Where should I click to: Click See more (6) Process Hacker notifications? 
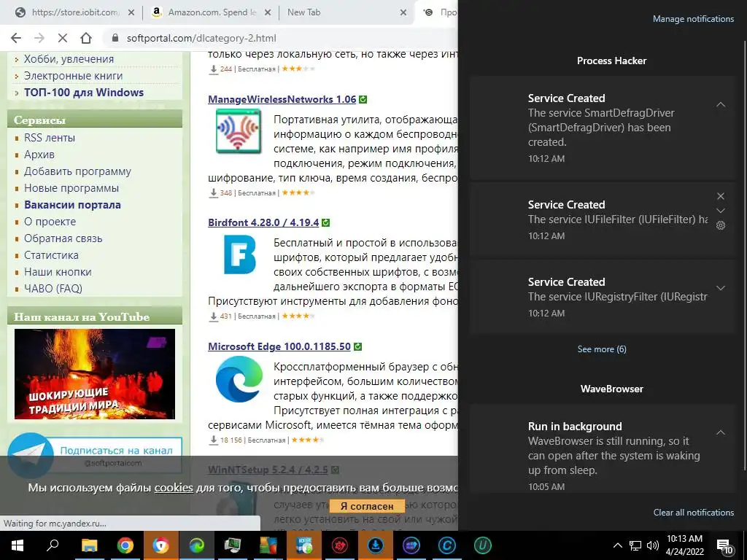602,349
